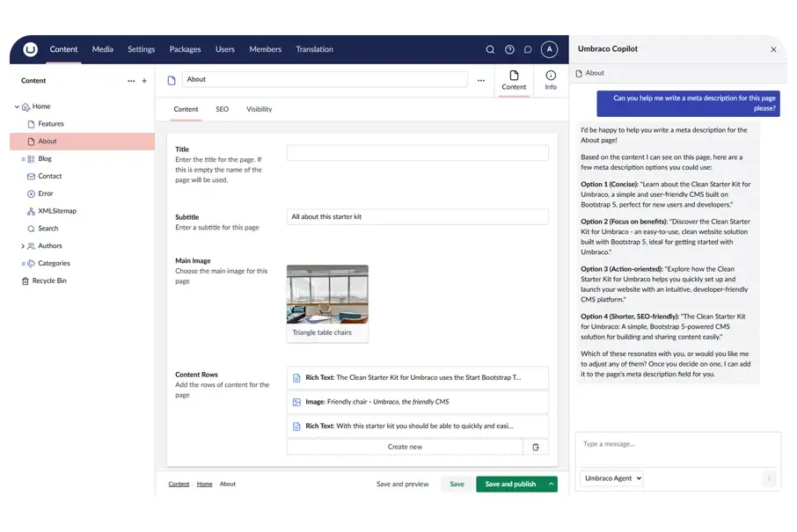Open the Umbraco Agent dropdown
Screen dimensions: 797x532
612,478
